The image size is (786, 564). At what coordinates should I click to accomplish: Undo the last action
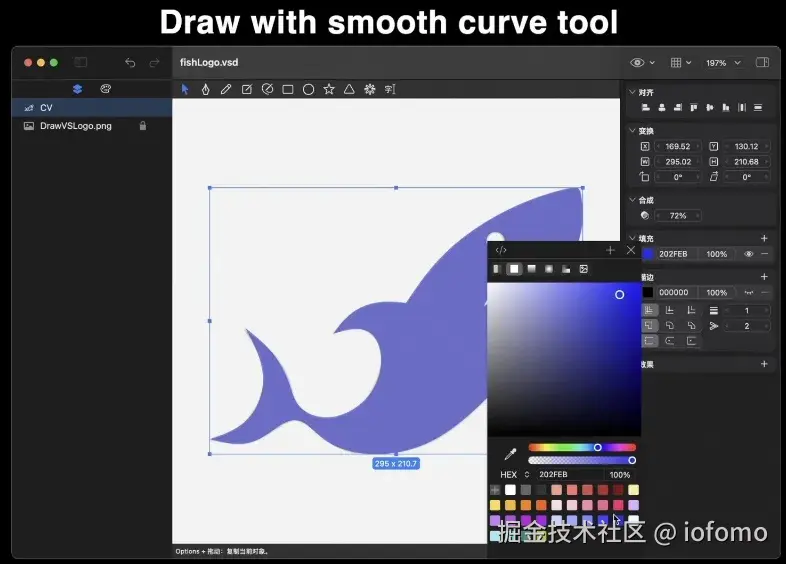click(130, 63)
